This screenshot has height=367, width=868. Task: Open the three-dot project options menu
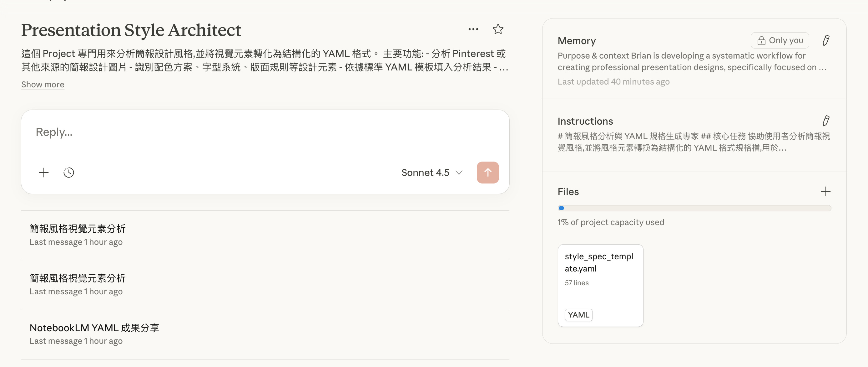pyautogui.click(x=473, y=29)
